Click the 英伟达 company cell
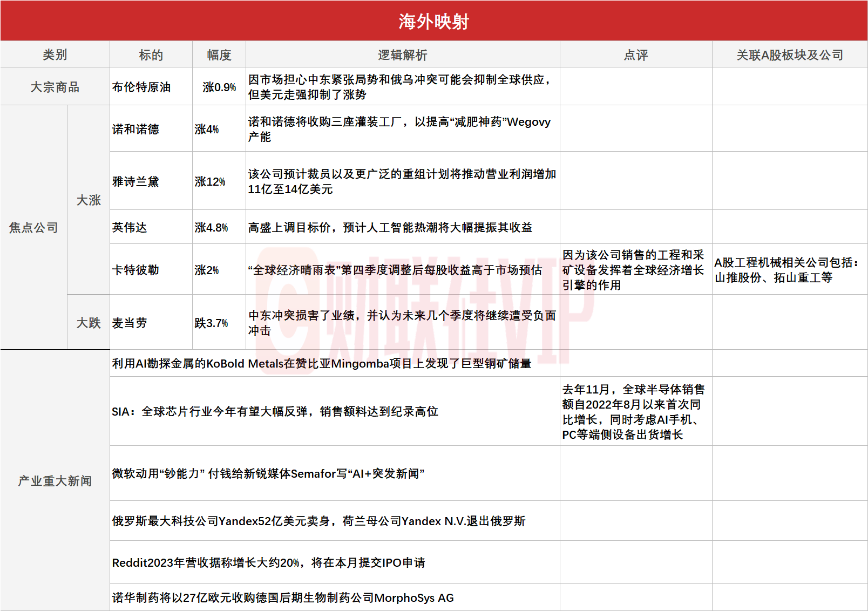Viewport: 868px width, 611px height. [x=130, y=227]
